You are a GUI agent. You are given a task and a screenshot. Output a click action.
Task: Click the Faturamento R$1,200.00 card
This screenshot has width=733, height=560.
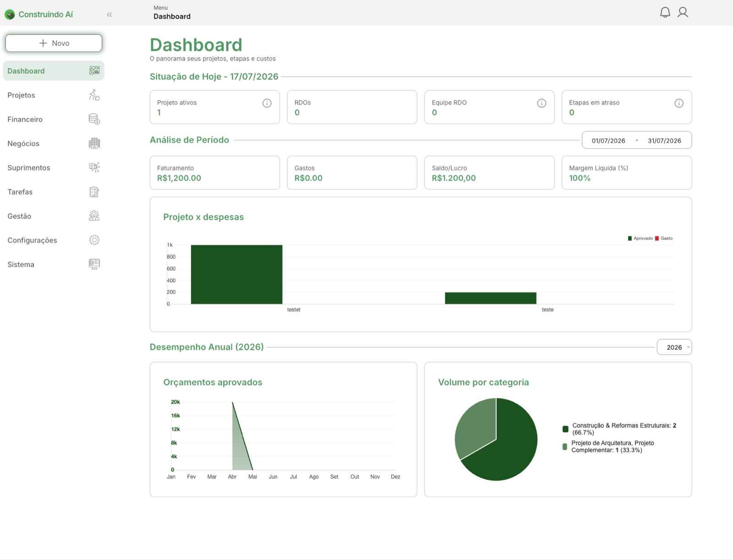click(214, 173)
